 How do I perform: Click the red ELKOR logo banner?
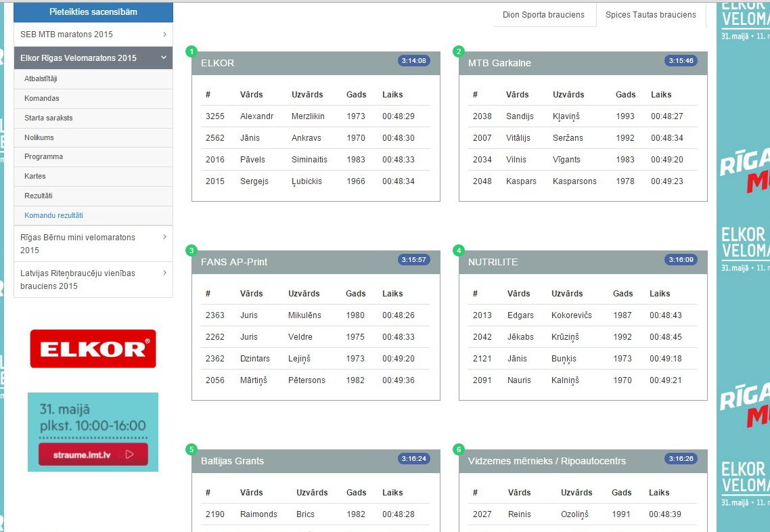[93, 349]
